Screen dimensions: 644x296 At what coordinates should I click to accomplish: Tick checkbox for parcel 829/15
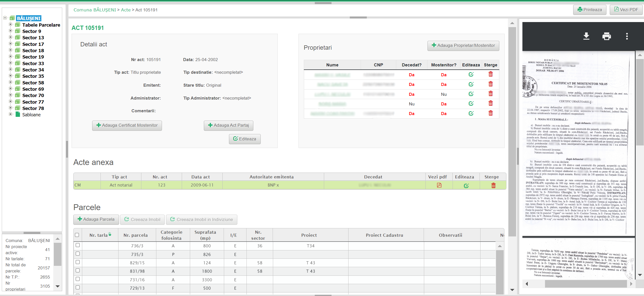pyautogui.click(x=78, y=262)
